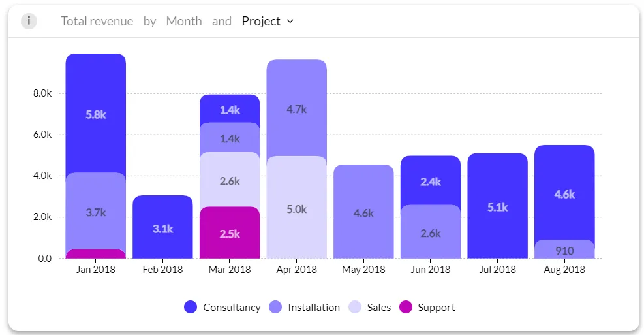The height and width of the screenshot is (335, 644).
Task: Toggle the Sales legend entry
Action: coord(370,307)
